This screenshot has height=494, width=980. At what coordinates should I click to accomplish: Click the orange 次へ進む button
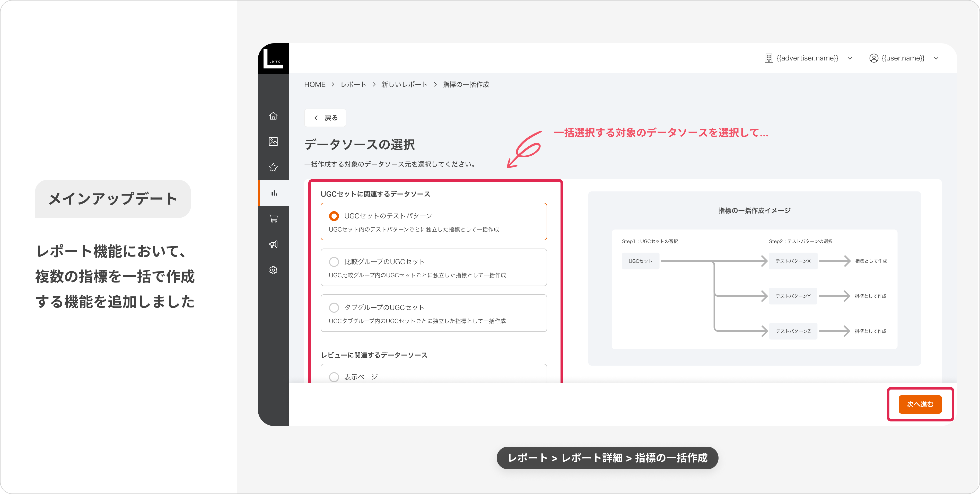(920, 404)
